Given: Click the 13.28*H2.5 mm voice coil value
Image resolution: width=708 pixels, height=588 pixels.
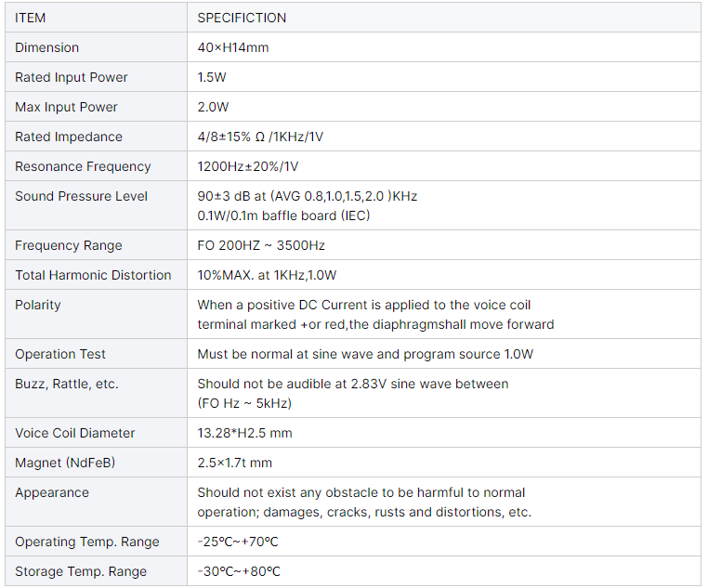Looking at the screenshot, I should point(244,433).
